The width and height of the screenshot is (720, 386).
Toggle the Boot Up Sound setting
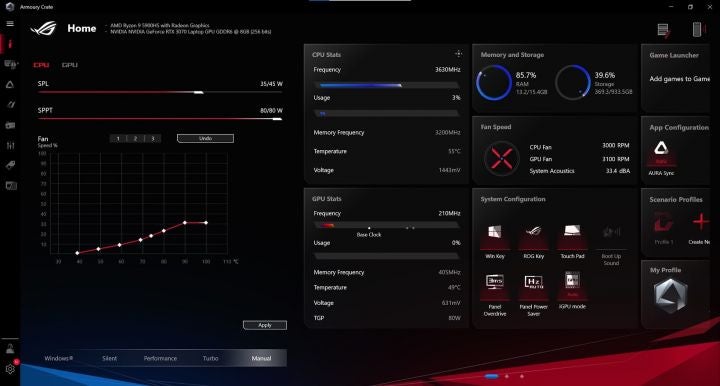(x=611, y=245)
